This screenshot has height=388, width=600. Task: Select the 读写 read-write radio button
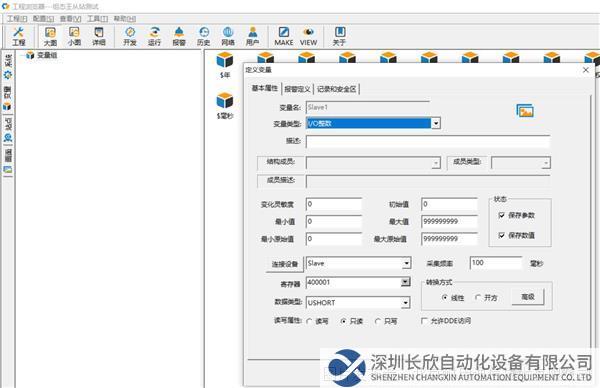[309, 321]
